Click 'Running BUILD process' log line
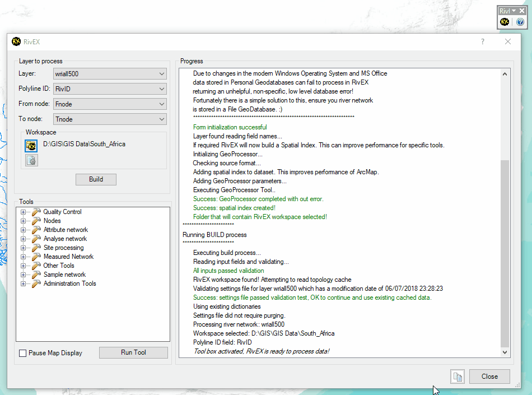 point(215,235)
